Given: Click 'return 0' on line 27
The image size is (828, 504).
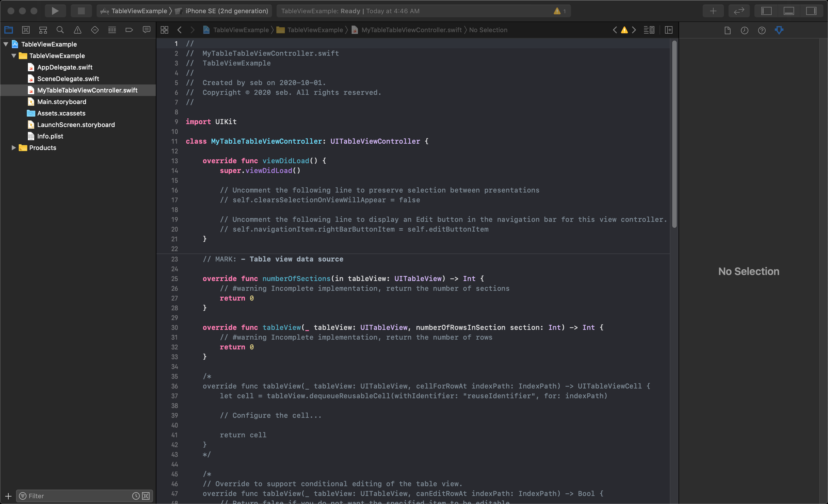Looking at the screenshot, I should click(237, 298).
